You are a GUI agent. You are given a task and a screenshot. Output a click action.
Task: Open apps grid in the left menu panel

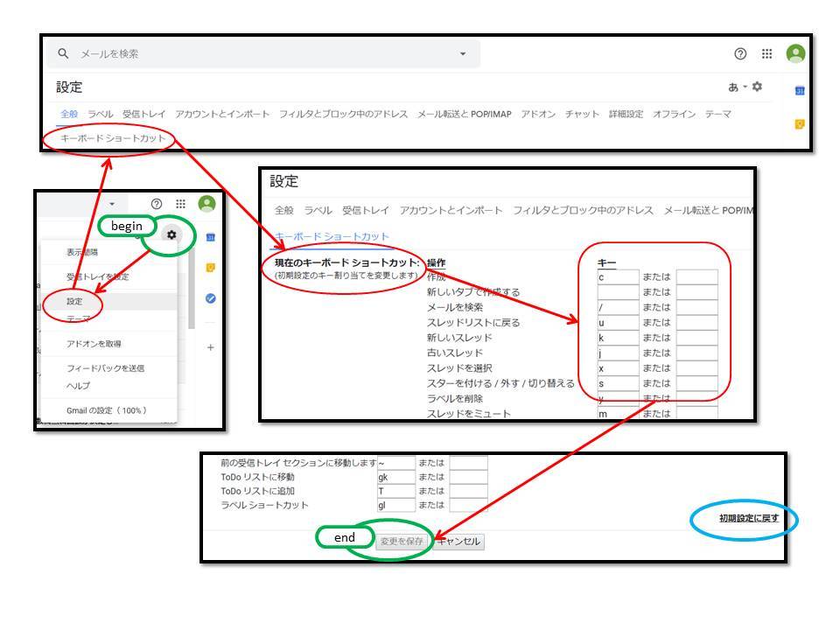click(x=180, y=204)
